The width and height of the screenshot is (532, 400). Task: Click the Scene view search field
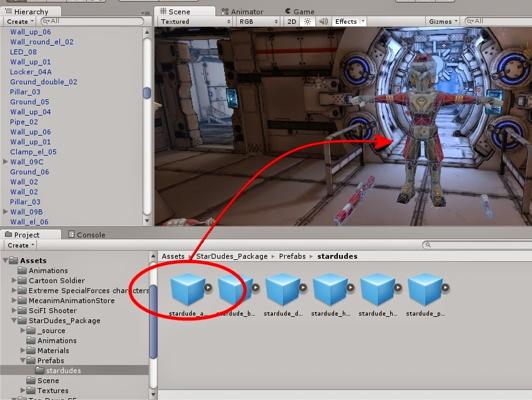(x=498, y=21)
